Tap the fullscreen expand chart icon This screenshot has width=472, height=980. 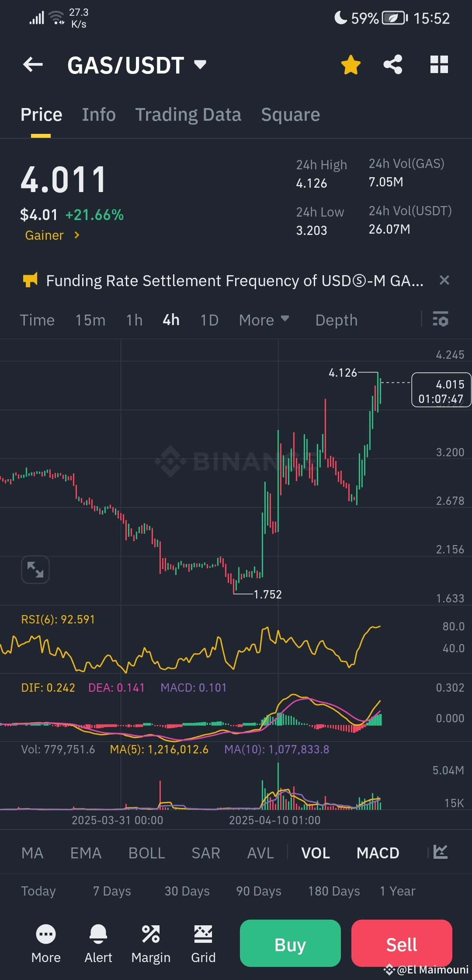point(35,570)
